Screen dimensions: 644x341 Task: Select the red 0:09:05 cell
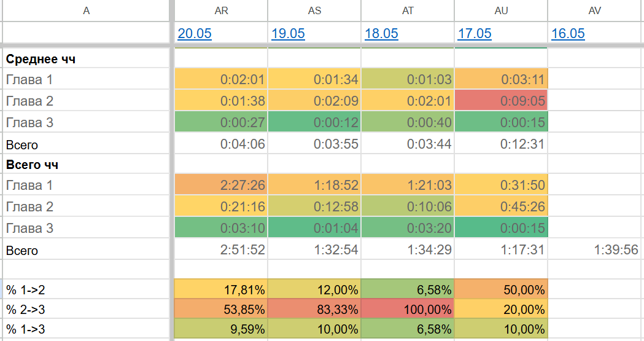(x=501, y=101)
